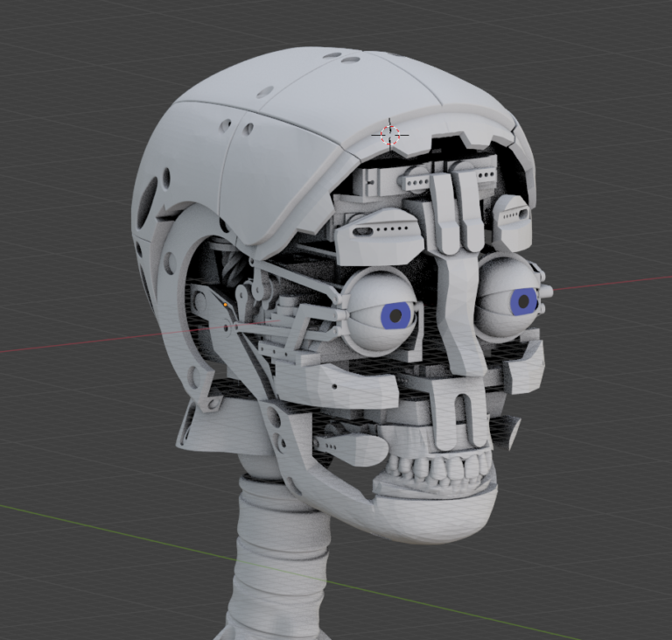Click the blue iris of the left-side eyeball
The image size is (672, 640).
398,313
